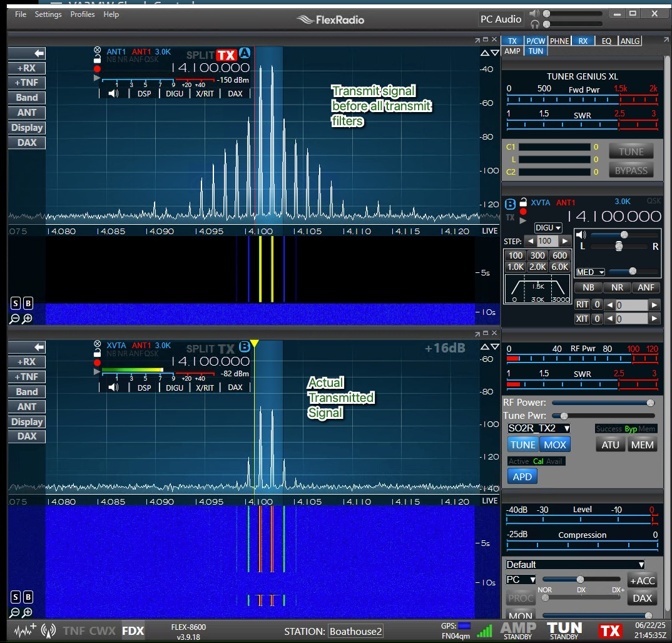Image resolution: width=672 pixels, height=643 pixels.
Task: Collapse the bottom panadapter side menu arrow
Action: point(26,347)
